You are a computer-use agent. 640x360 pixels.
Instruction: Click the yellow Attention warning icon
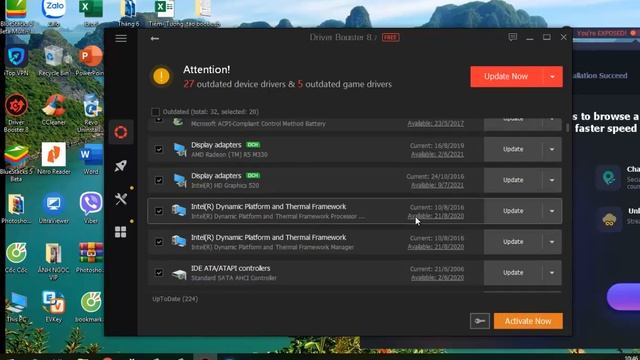161,76
